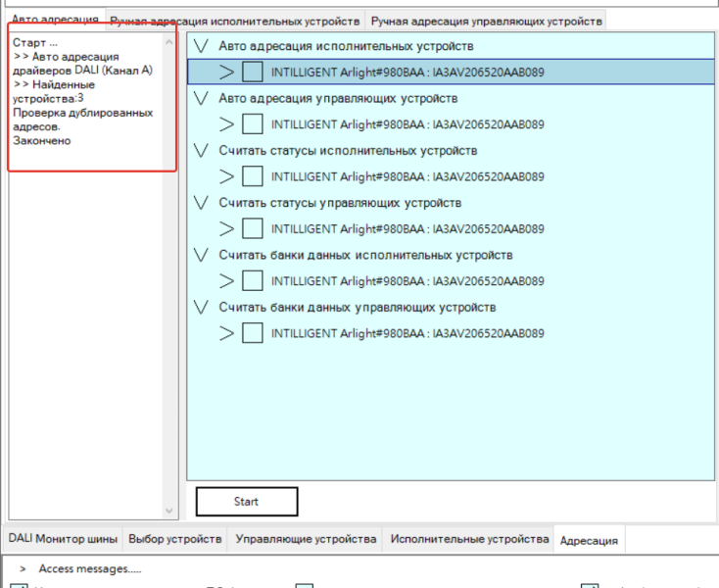Click Считать статусы управляющих устройств heading
The height and width of the screenshot is (588, 719).
pos(340,203)
